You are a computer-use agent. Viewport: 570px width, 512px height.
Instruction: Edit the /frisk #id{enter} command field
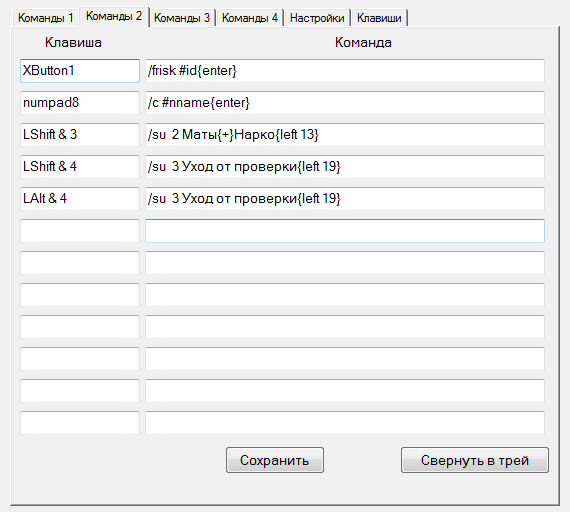coord(345,71)
